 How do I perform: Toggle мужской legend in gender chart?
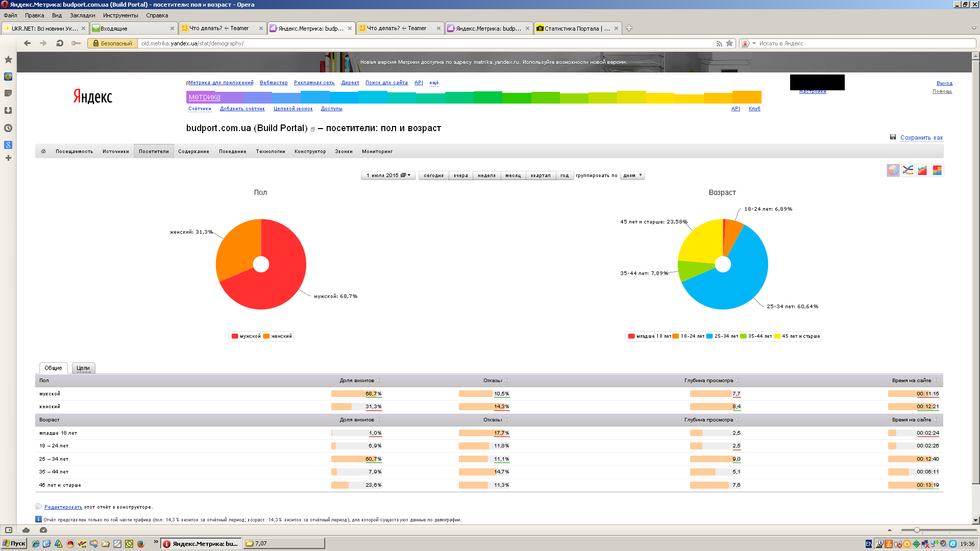click(246, 336)
